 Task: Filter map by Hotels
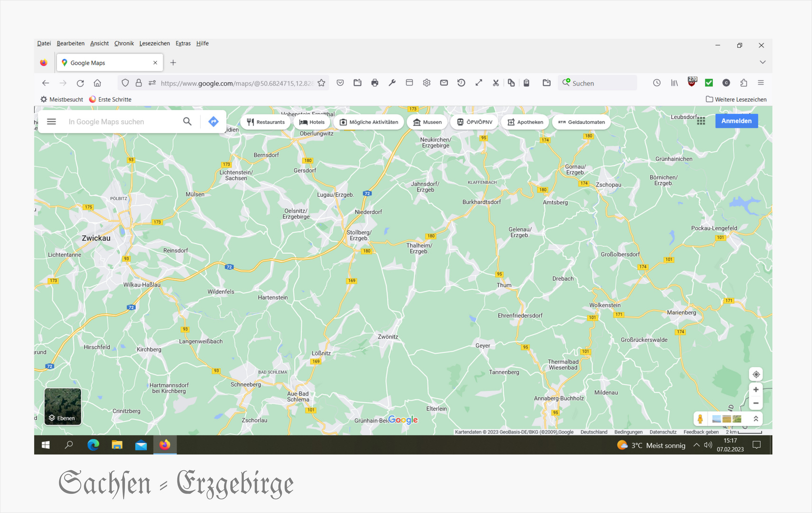pyautogui.click(x=312, y=122)
